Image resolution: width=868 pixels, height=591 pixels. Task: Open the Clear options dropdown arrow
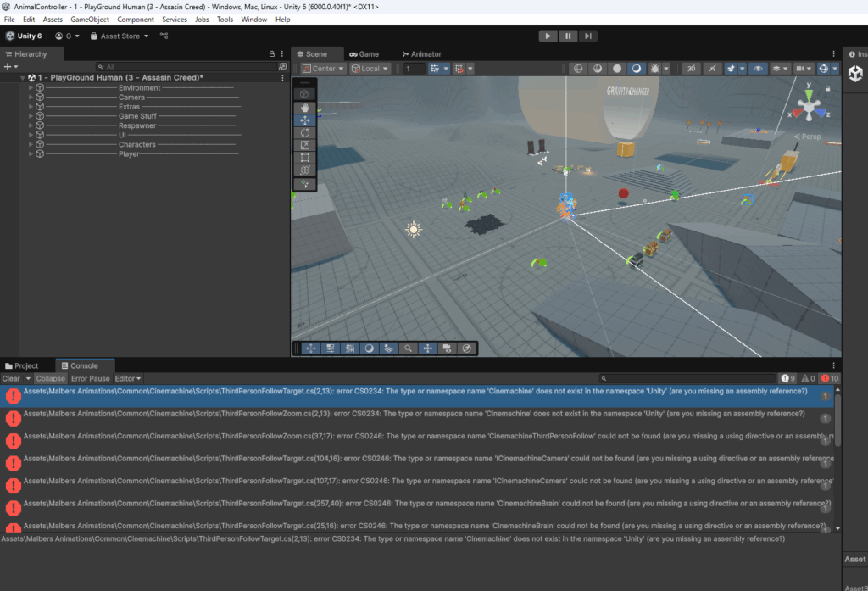click(28, 379)
